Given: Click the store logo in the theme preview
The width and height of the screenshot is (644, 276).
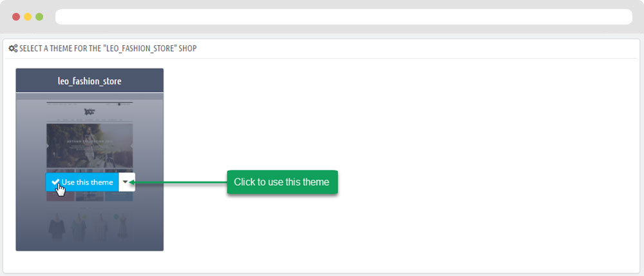Looking at the screenshot, I should [x=90, y=112].
